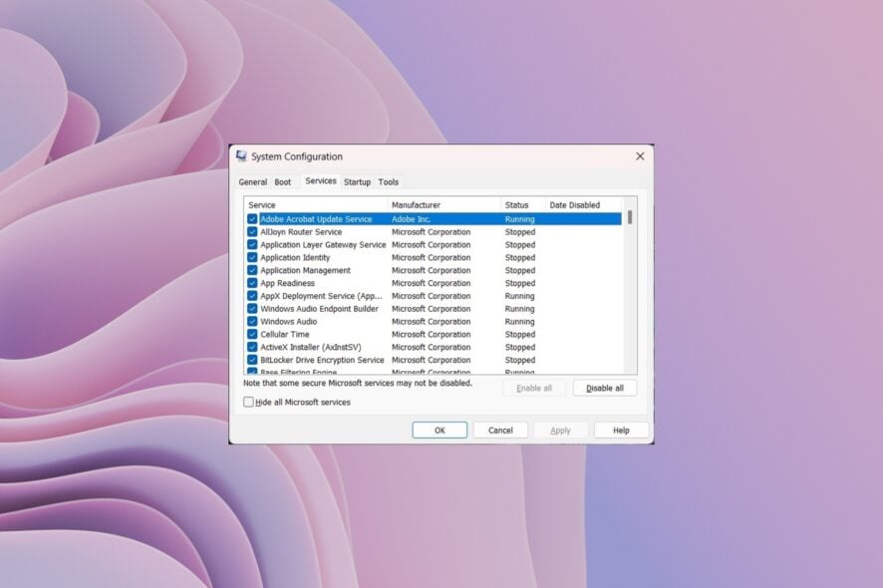Click Microsoft Corporation cell in BitLocker row
The height and width of the screenshot is (588, 883).
point(431,360)
